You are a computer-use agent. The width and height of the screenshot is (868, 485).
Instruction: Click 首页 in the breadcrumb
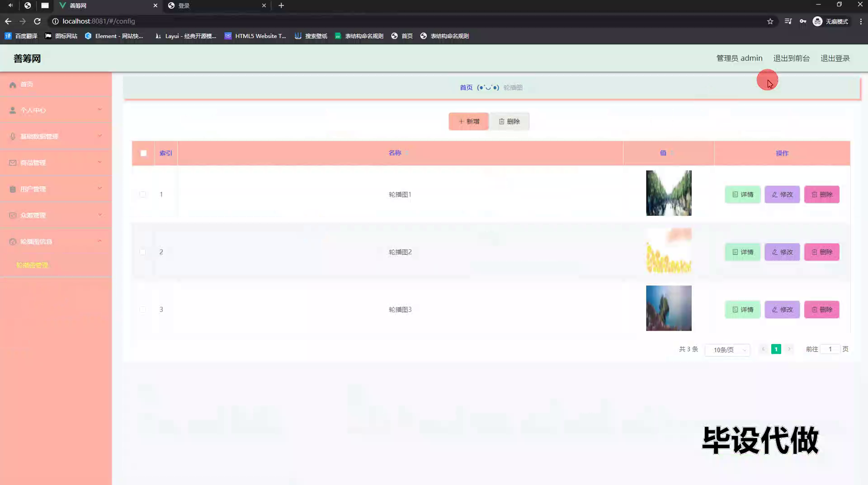point(466,88)
